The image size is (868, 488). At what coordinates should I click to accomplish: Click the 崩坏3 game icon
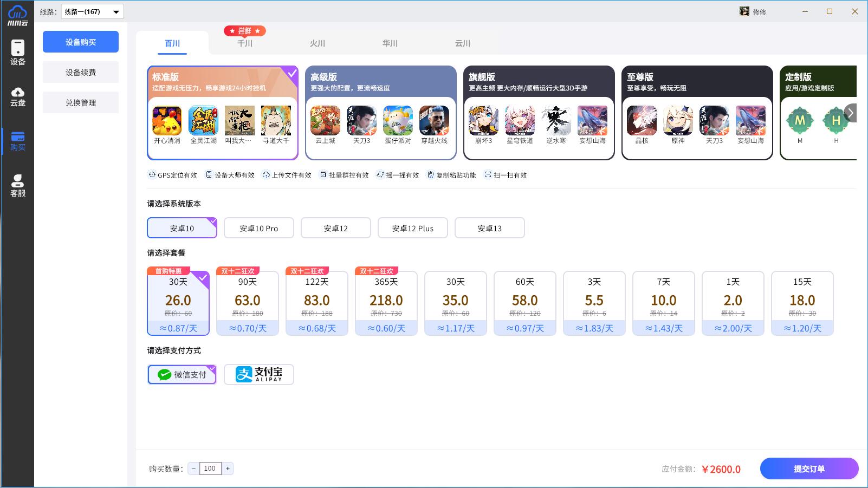click(483, 121)
